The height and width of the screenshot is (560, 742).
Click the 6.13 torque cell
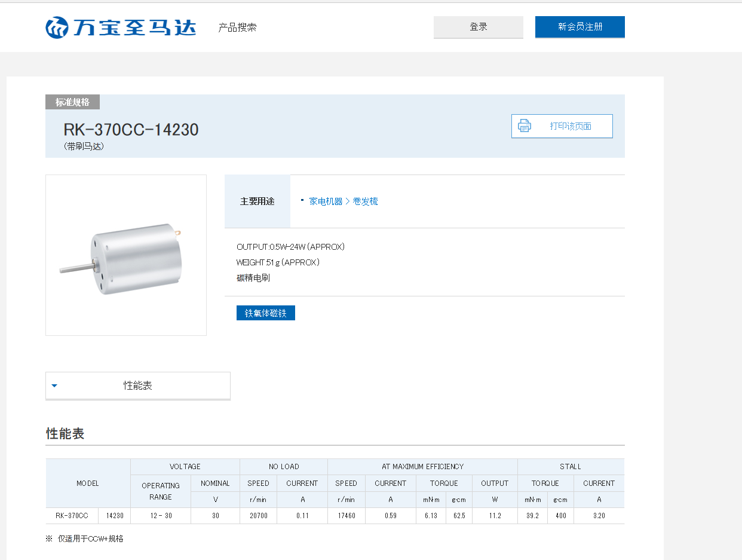[x=431, y=516]
